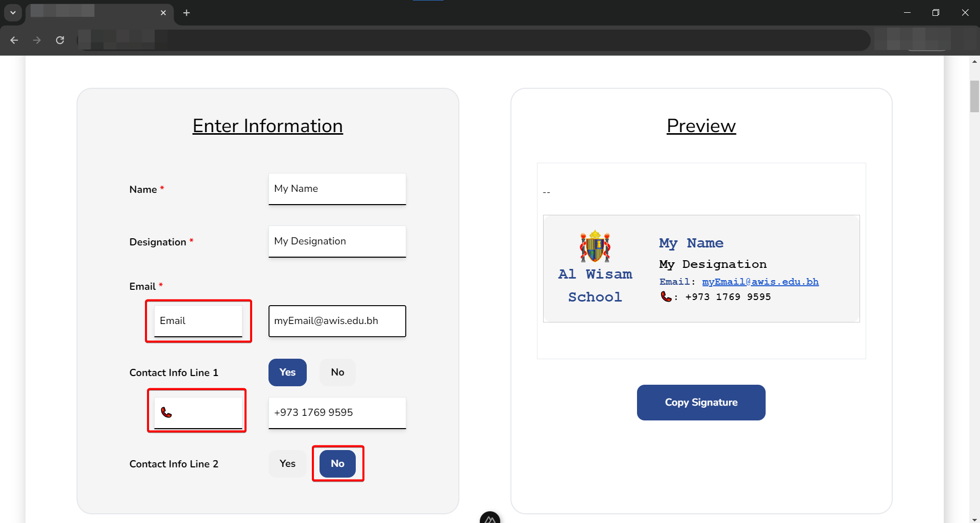The image size is (980, 523).
Task: Reload the current page
Action: (x=60, y=40)
